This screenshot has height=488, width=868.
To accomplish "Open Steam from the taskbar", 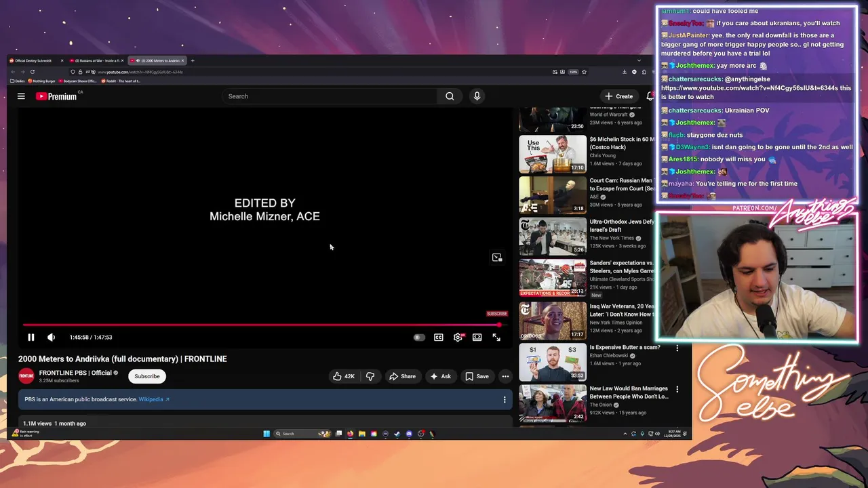I will pyautogui.click(x=397, y=434).
